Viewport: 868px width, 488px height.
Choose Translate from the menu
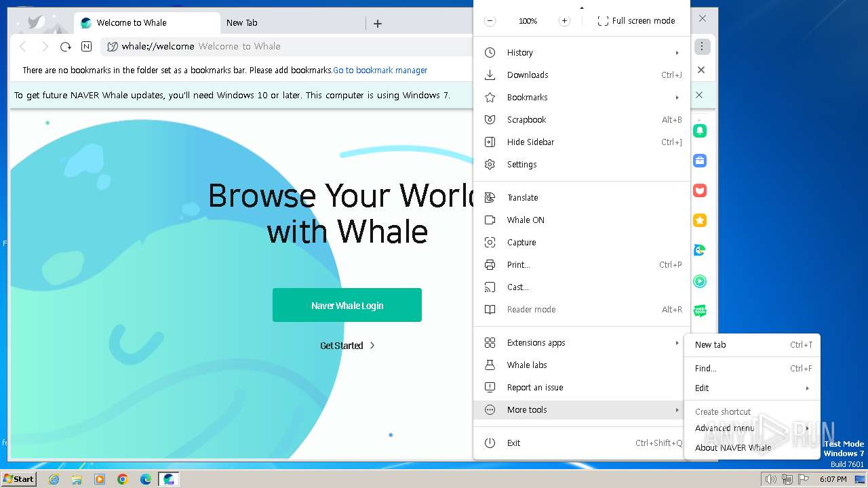point(582,198)
